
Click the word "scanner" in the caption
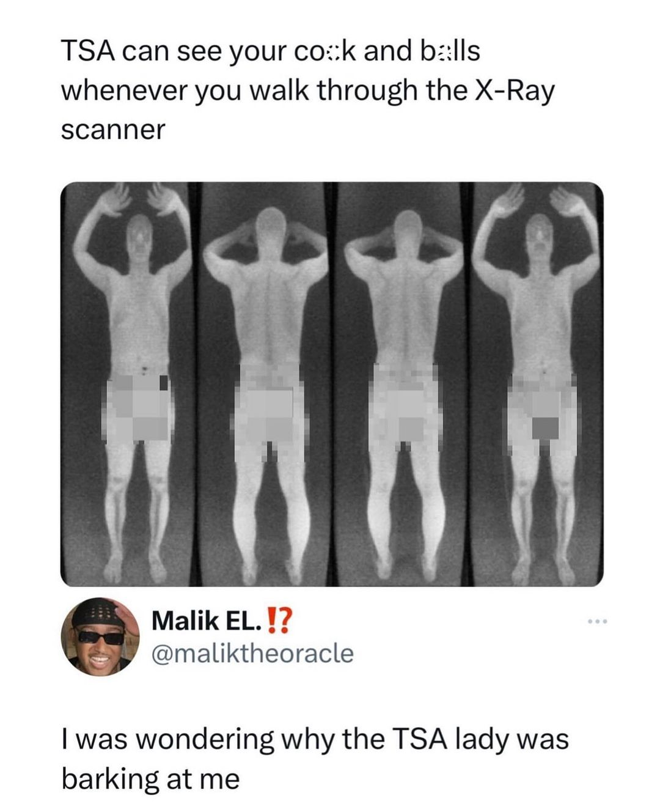(x=113, y=131)
